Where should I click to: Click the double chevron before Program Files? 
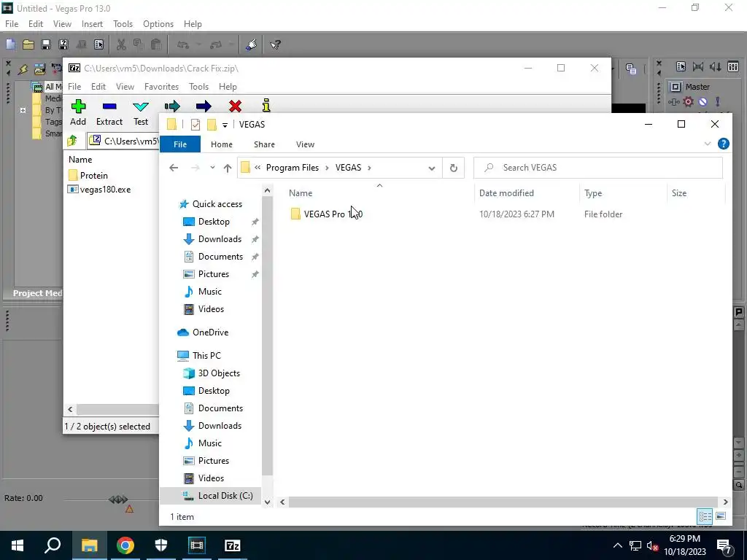[258, 168]
